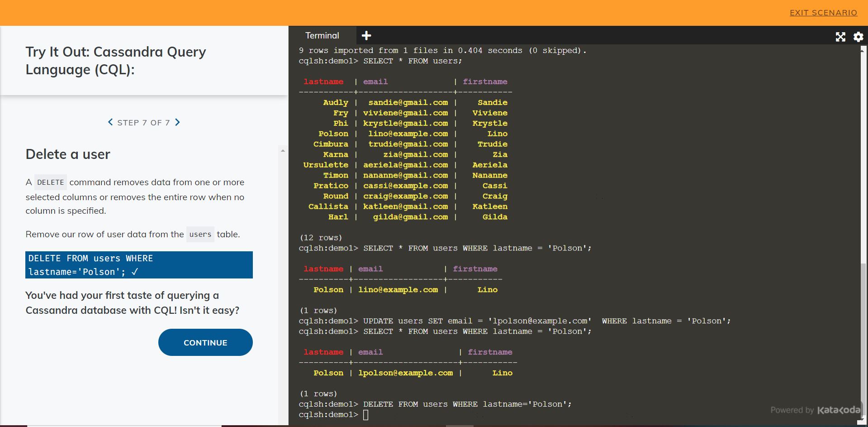Click the Katacoda logo

point(839,410)
